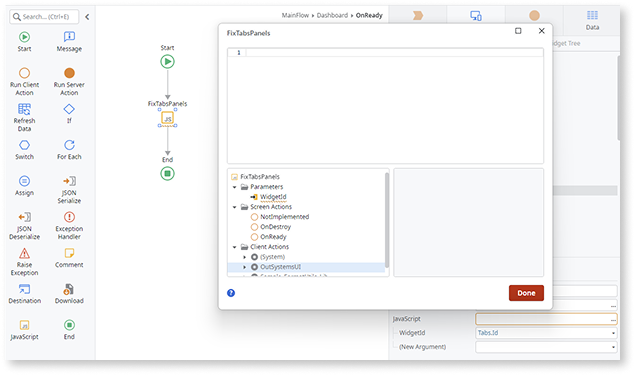
Task: Select the FixTabsPanels JS node on canvas
Action: [167, 118]
